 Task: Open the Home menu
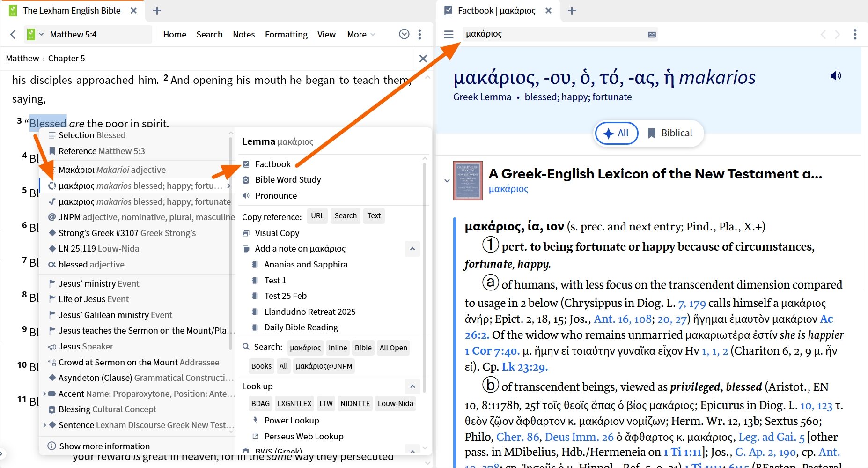(x=175, y=34)
